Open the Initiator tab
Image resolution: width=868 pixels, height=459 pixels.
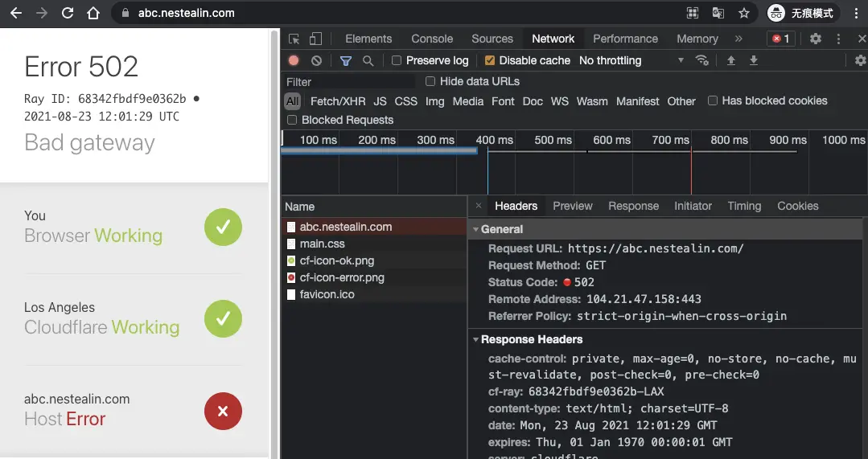pos(693,206)
